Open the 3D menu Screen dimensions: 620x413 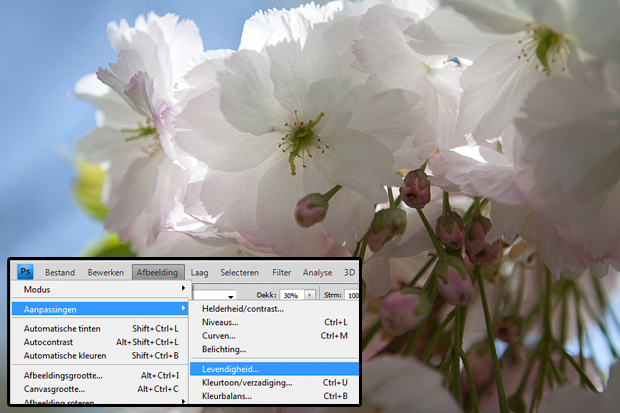coord(349,273)
